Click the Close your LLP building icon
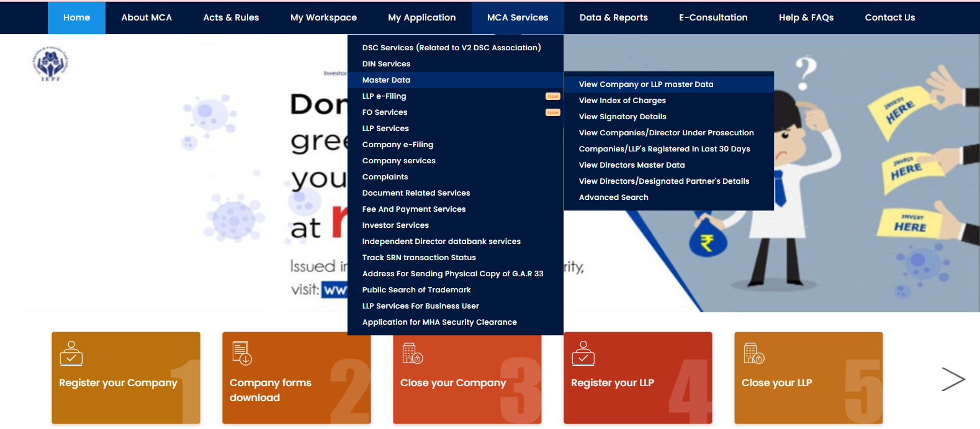Screen dimensions: 980x429 [753, 353]
